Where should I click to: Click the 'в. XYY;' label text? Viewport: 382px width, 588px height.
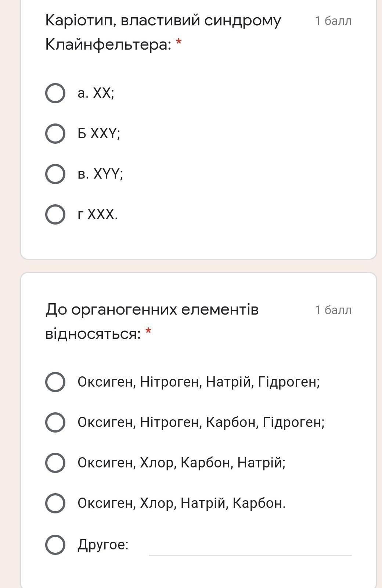pos(100,174)
